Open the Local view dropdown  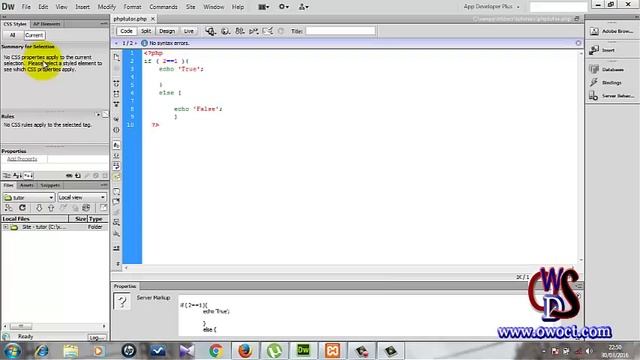pos(82,197)
